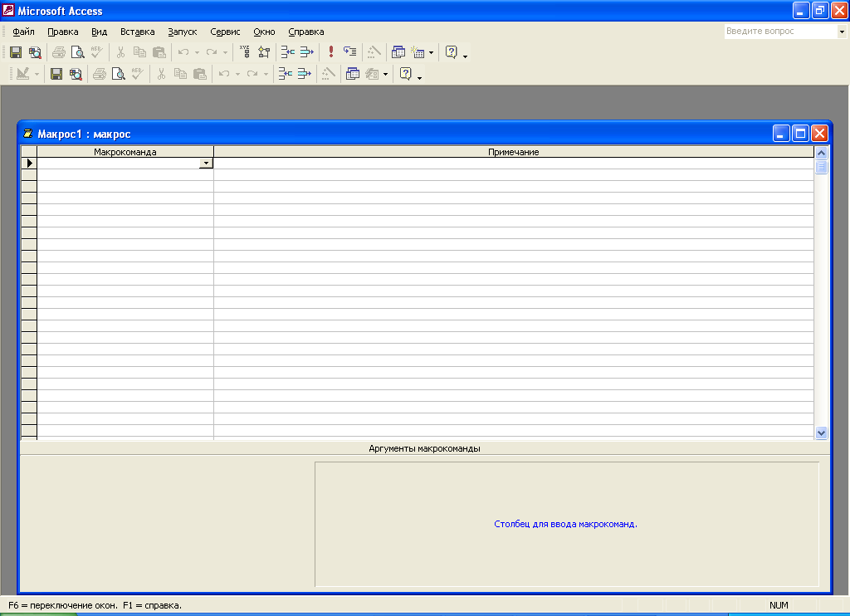This screenshot has height=616, width=850.
Task: Click Help question icon in lower toolbar row
Action: (405, 74)
